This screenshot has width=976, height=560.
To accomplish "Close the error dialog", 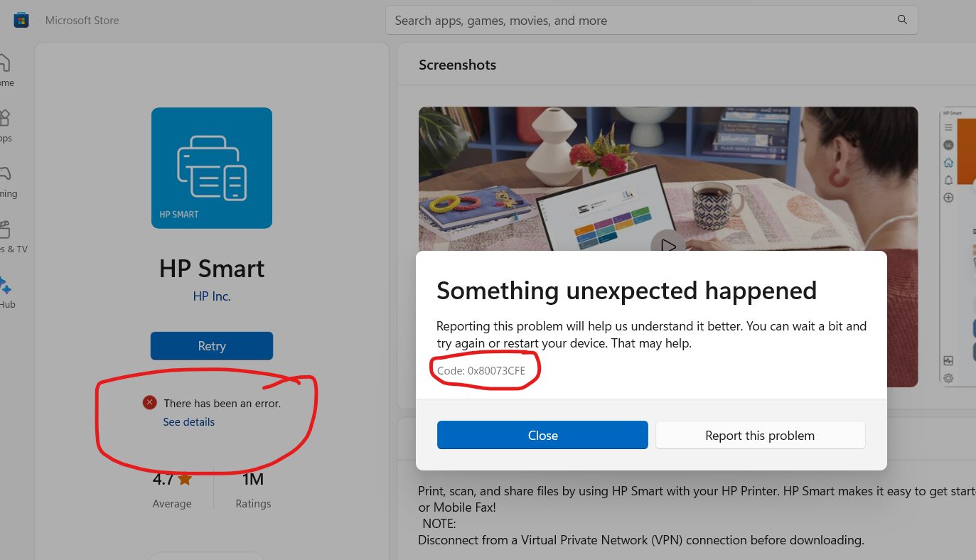I will click(x=542, y=436).
